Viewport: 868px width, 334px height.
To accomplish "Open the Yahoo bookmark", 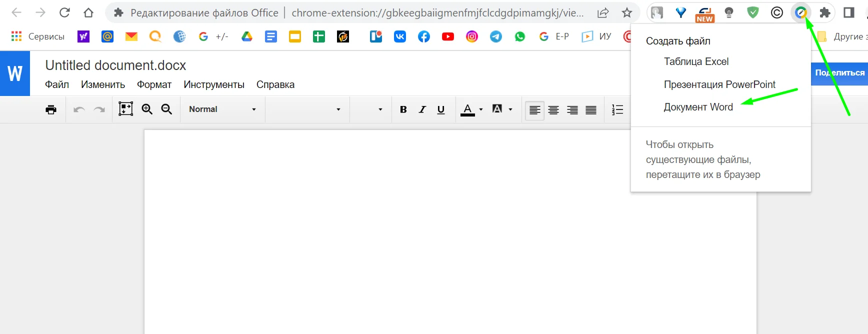I will tap(83, 36).
